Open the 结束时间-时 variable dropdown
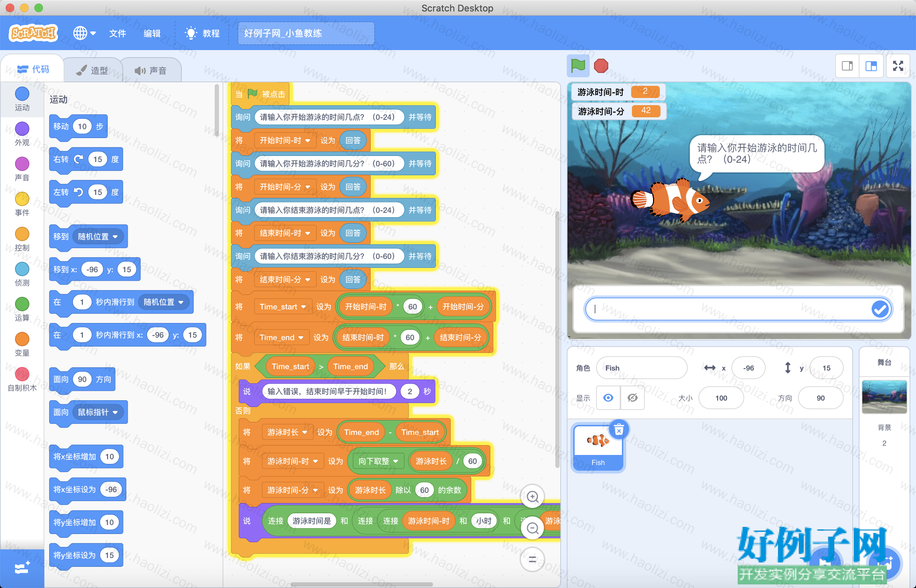Image resolution: width=916 pixels, height=588 pixels. [x=284, y=233]
